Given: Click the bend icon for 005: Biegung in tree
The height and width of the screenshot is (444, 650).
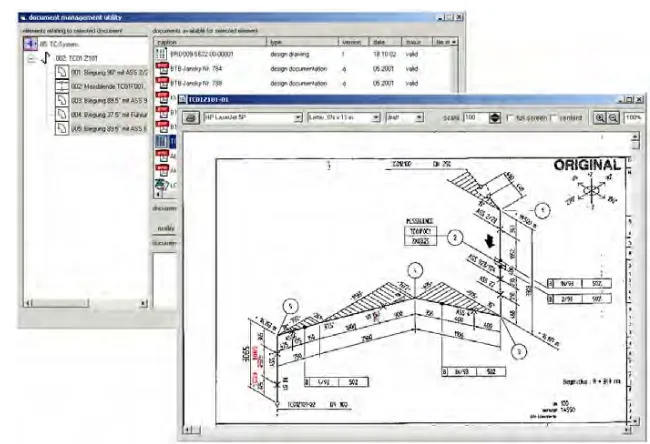Looking at the screenshot, I should (62, 129).
